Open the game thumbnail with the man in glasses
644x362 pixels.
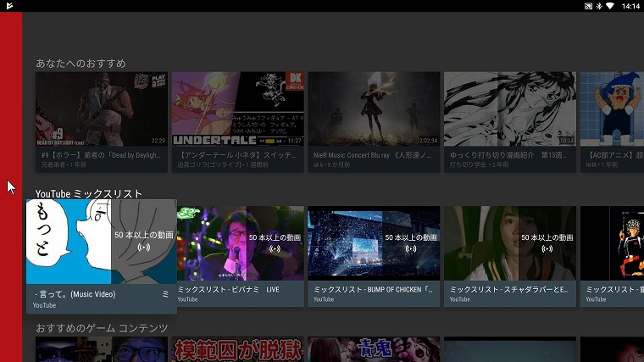click(102, 349)
